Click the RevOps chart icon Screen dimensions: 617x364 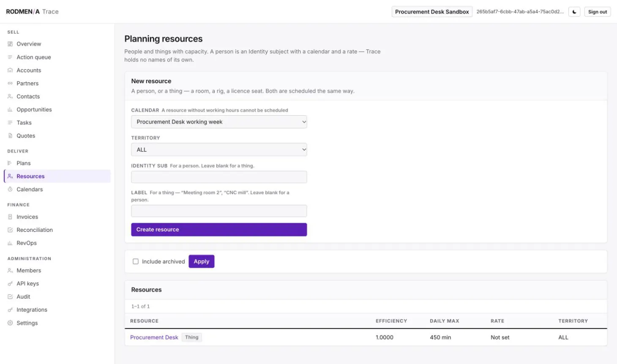[10, 243]
